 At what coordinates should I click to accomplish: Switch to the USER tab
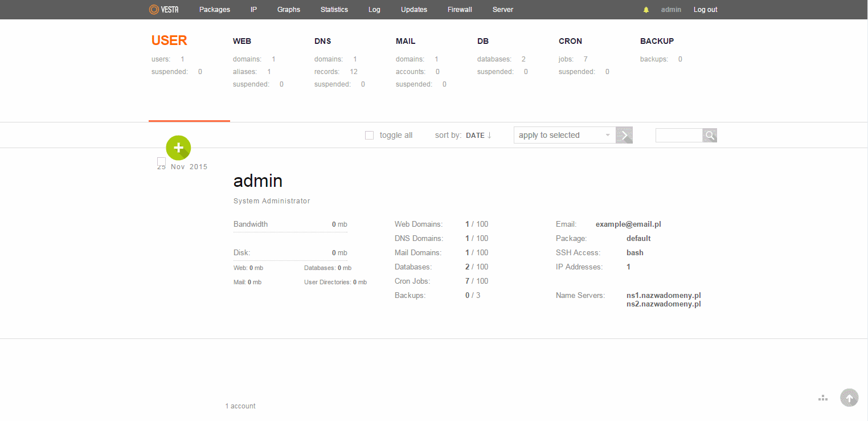click(x=169, y=40)
